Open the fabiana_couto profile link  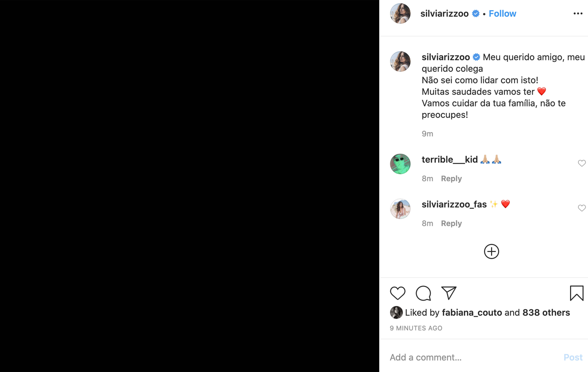tap(472, 313)
